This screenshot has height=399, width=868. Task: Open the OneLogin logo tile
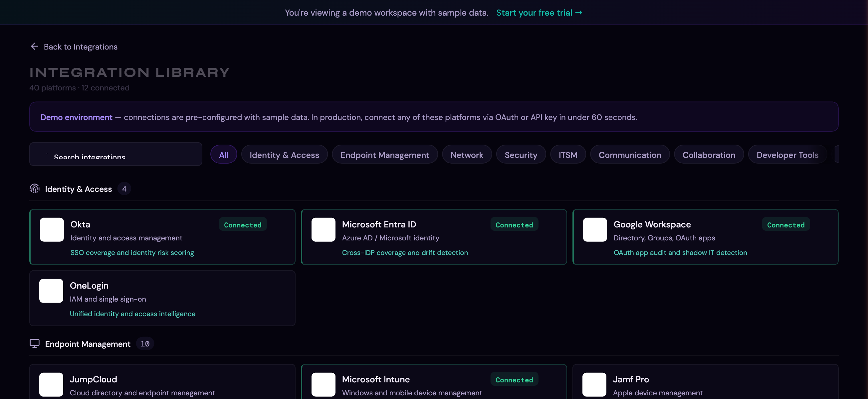pos(51,291)
